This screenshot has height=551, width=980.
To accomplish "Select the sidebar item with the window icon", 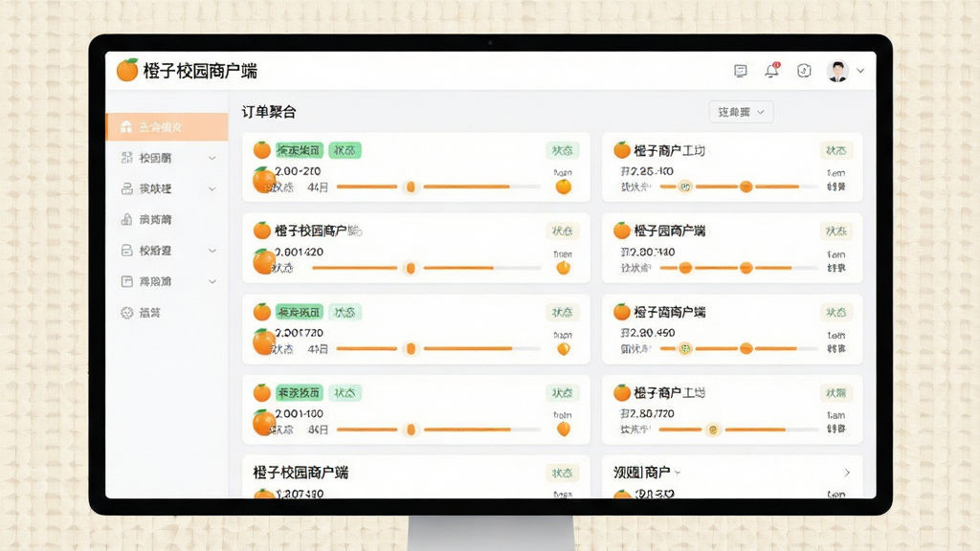I will point(167,282).
